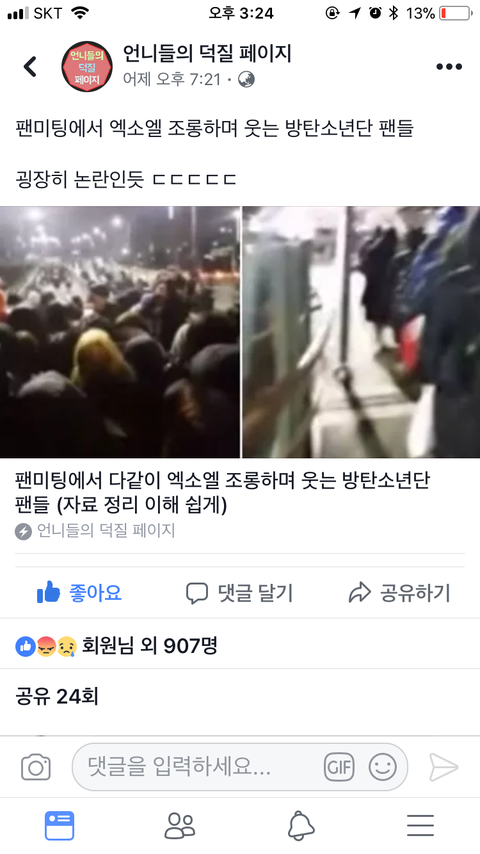This screenshot has height=854, width=480.
Task: Open the GIF picker
Action: pyautogui.click(x=339, y=767)
